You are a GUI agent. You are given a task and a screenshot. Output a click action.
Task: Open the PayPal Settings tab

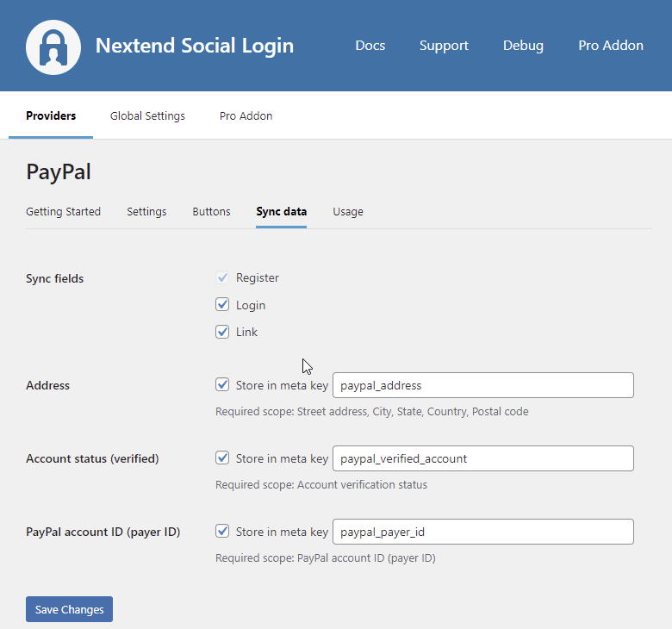coord(146,211)
